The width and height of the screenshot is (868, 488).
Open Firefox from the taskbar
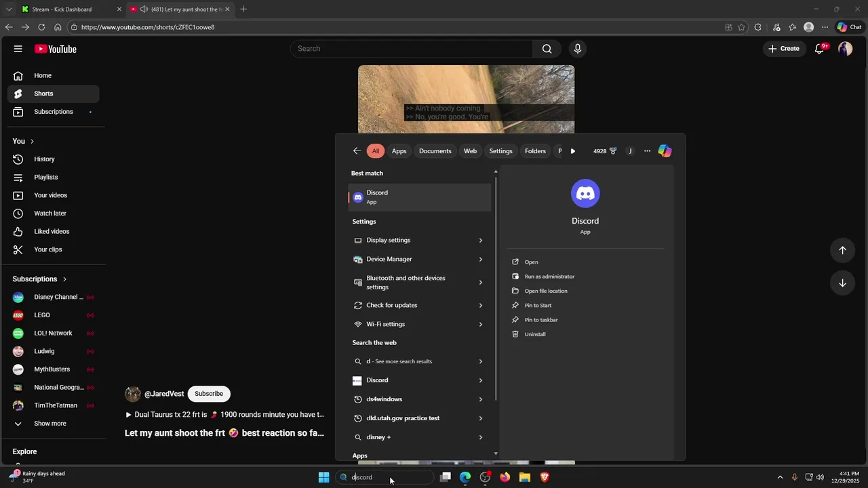505,477
